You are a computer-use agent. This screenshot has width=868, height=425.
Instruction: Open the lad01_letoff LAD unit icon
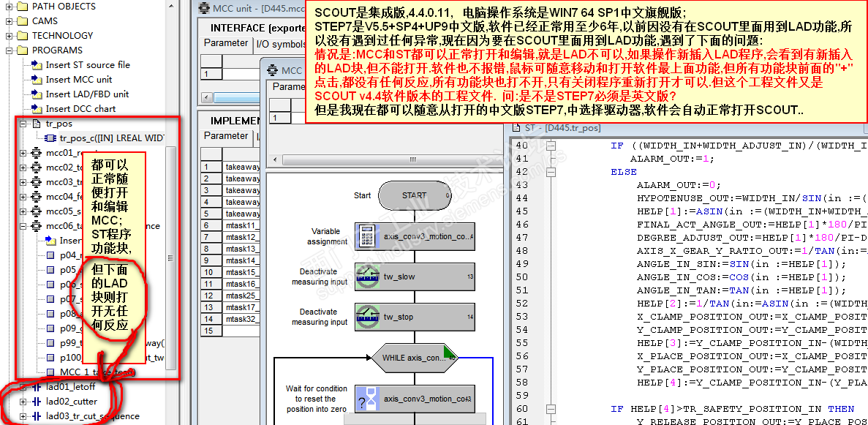tap(37, 387)
